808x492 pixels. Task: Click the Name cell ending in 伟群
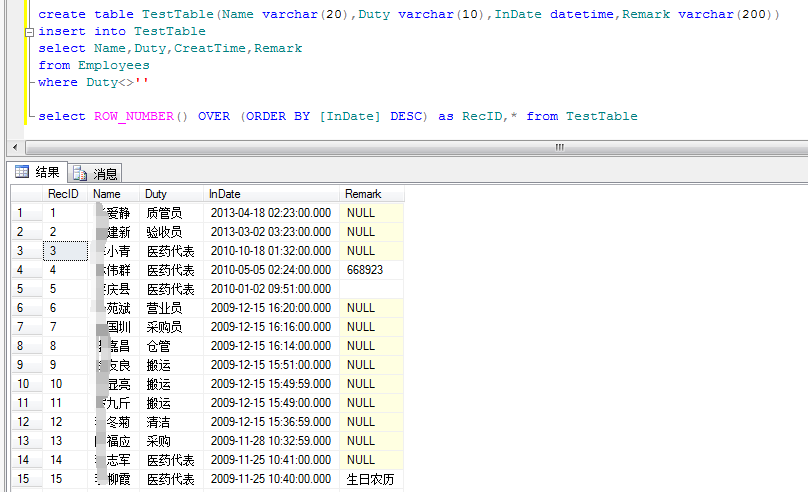pyautogui.click(x=113, y=270)
